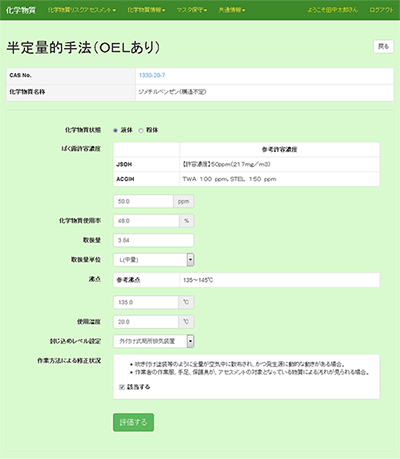The width and height of the screenshot is (400, 459).
Task: Expand the 共通情報 dropdown menu
Action: click(232, 10)
